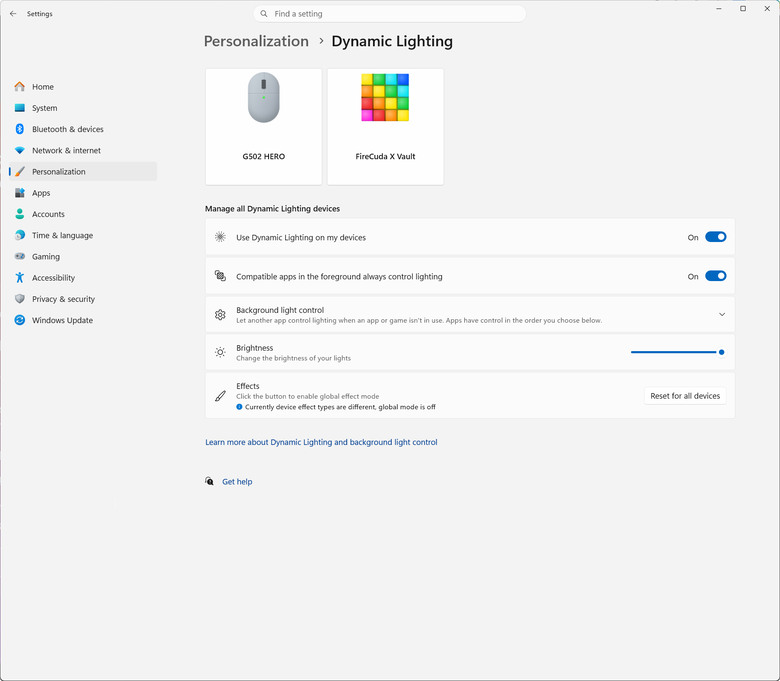The width and height of the screenshot is (780, 681).
Task: Open the Apps settings category
Action: point(83,193)
